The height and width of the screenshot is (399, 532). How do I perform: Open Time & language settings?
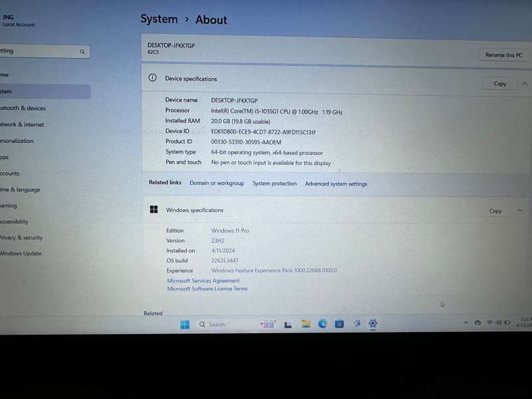point(45,190)
